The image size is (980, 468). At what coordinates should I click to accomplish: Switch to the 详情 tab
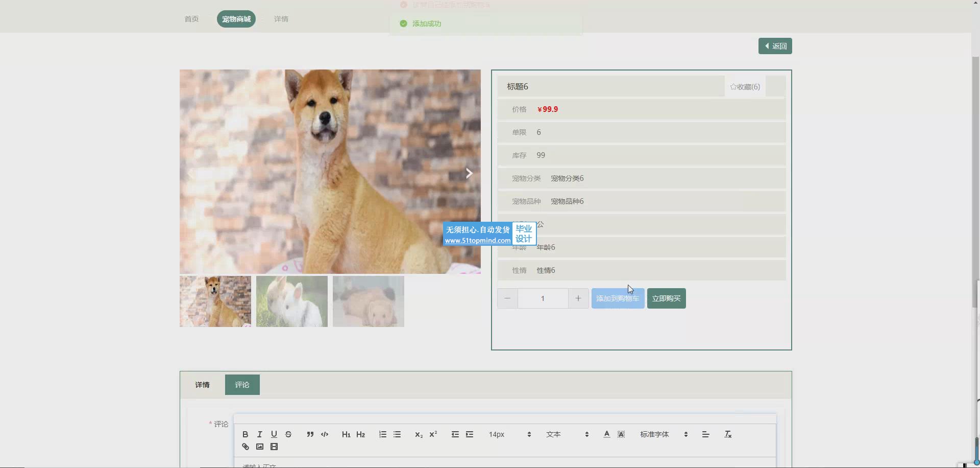[202, 385]
